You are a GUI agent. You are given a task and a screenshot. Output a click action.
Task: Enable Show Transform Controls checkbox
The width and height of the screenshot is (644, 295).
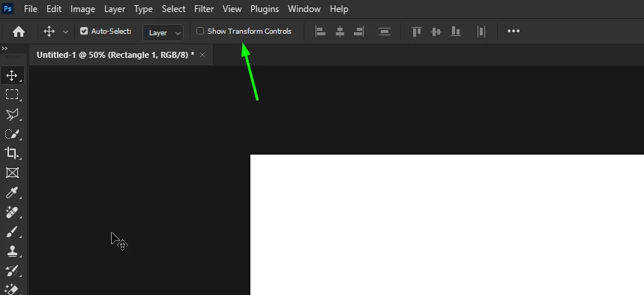point(200,31)
